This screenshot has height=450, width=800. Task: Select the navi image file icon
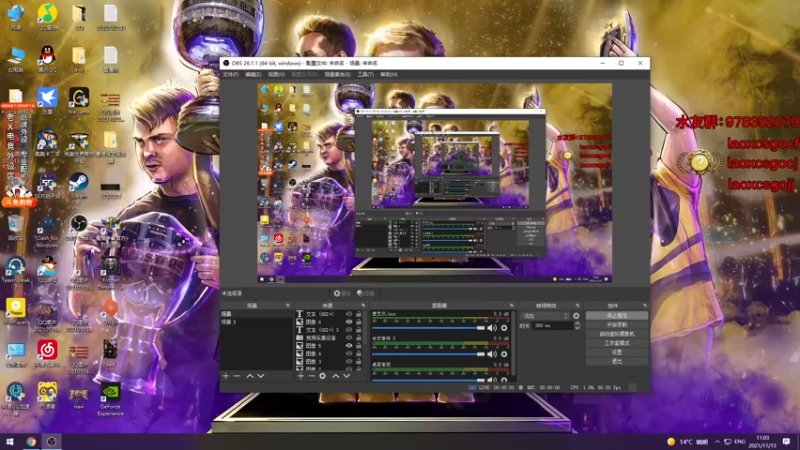(x=79, y=397)
